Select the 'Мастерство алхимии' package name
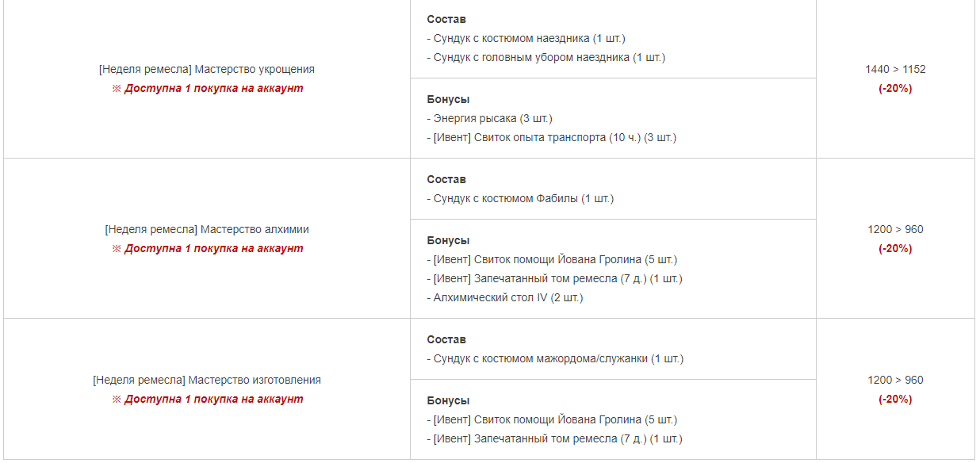980x463 pixels. coord(207,230)
